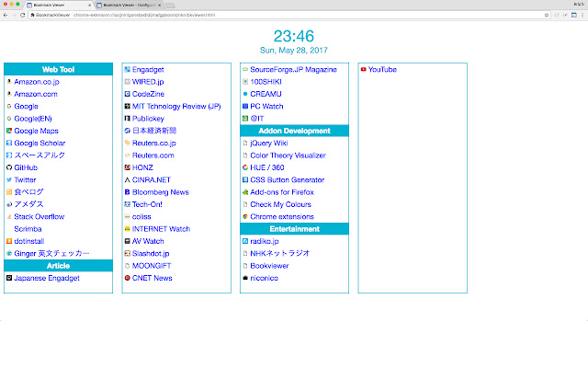Open the 100SHIKI bookmark link
Screen dimensions: 588x368
coord(266,82)
